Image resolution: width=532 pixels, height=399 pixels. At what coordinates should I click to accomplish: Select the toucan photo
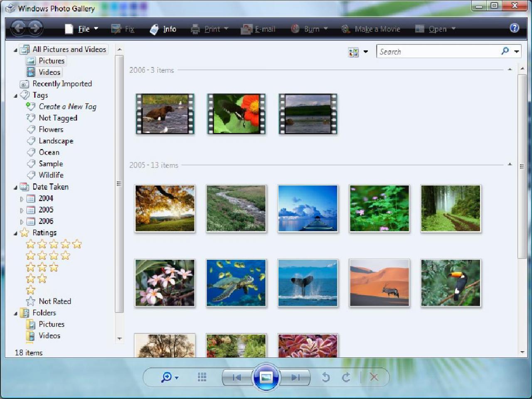pyautogui.click(x=451, y=283)
